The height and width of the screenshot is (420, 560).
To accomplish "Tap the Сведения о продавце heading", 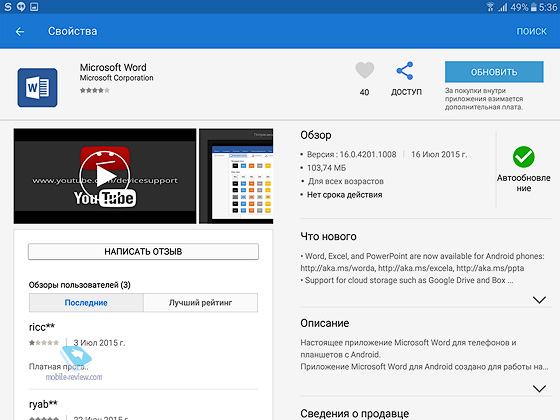I will point(355,413).
